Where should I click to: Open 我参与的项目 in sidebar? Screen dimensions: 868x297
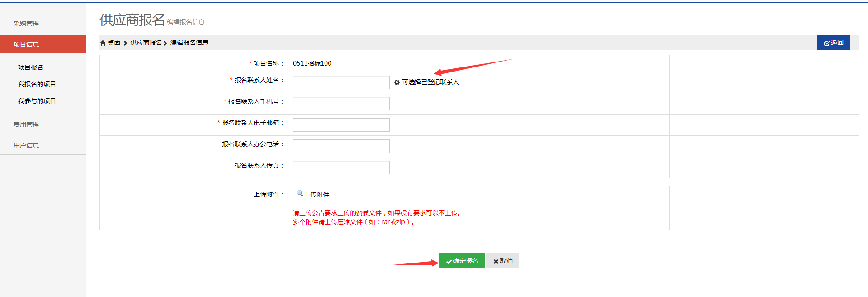click(37, 101)
